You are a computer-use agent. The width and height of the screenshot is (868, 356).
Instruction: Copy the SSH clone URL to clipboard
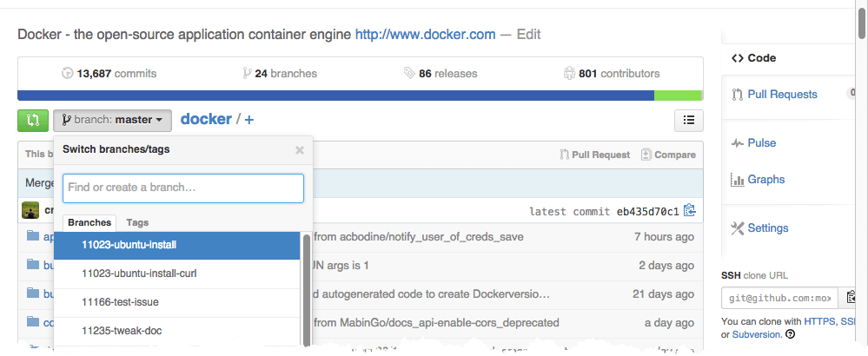851,299
